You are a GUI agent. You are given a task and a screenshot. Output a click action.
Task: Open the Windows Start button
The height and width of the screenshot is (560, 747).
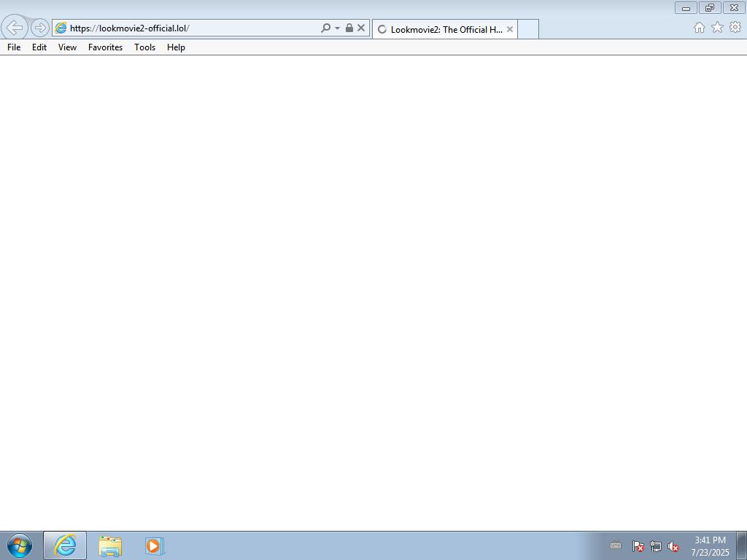point(20,545)
